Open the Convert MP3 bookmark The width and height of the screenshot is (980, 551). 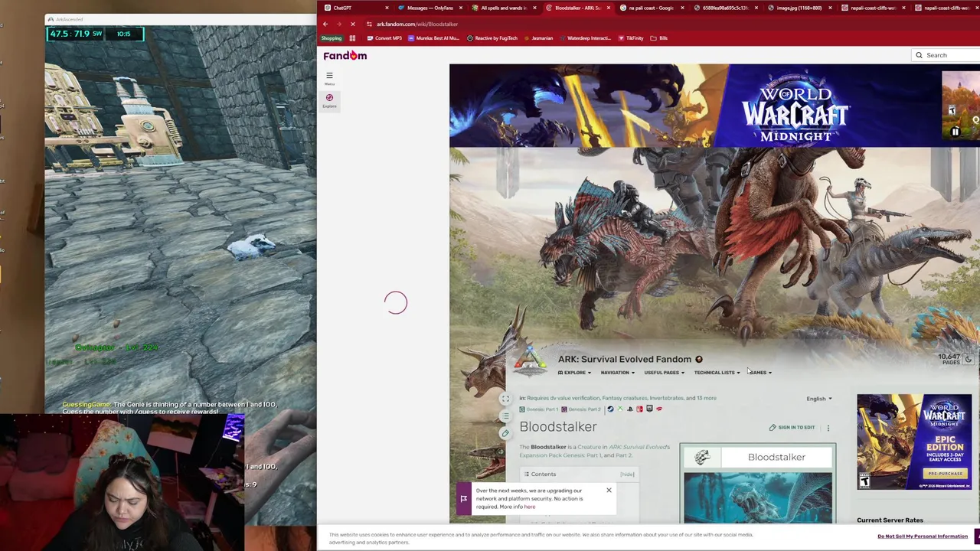384,38
